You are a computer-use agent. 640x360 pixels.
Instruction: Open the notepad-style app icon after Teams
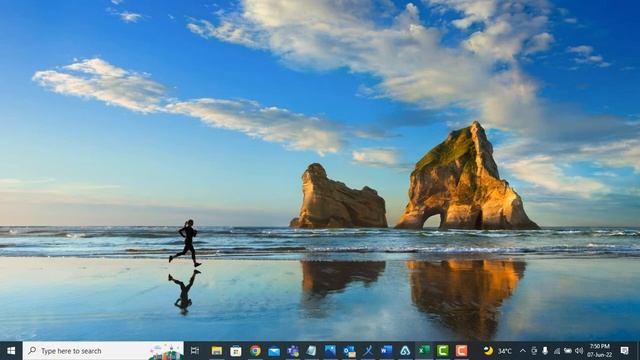point(311,351)
